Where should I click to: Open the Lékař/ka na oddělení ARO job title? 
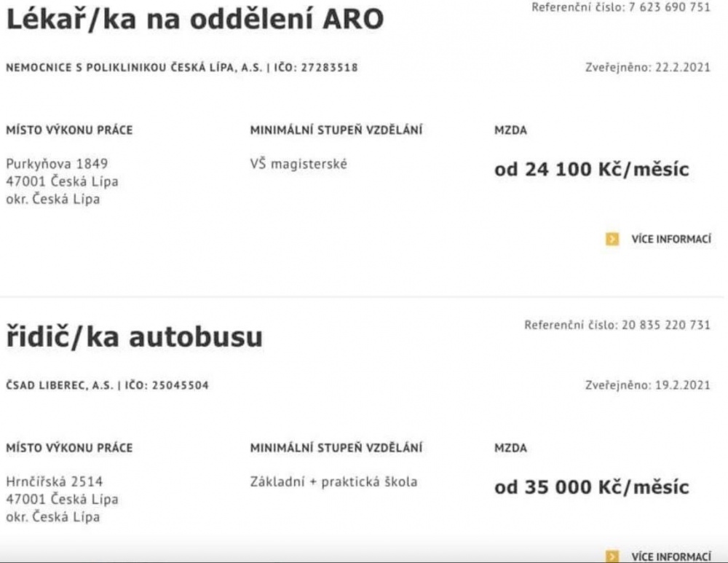coord(194,20)
